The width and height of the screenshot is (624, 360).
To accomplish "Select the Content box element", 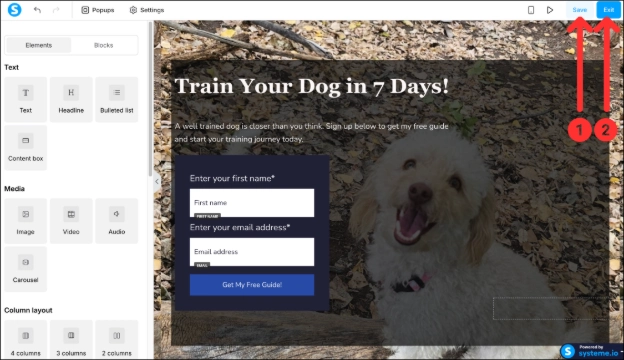I will [x=25, y=148].
